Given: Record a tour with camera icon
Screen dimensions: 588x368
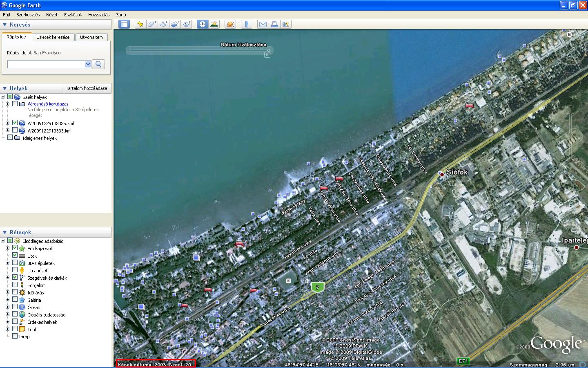Looking at the screenshot, I should click(x=187, y=24).
